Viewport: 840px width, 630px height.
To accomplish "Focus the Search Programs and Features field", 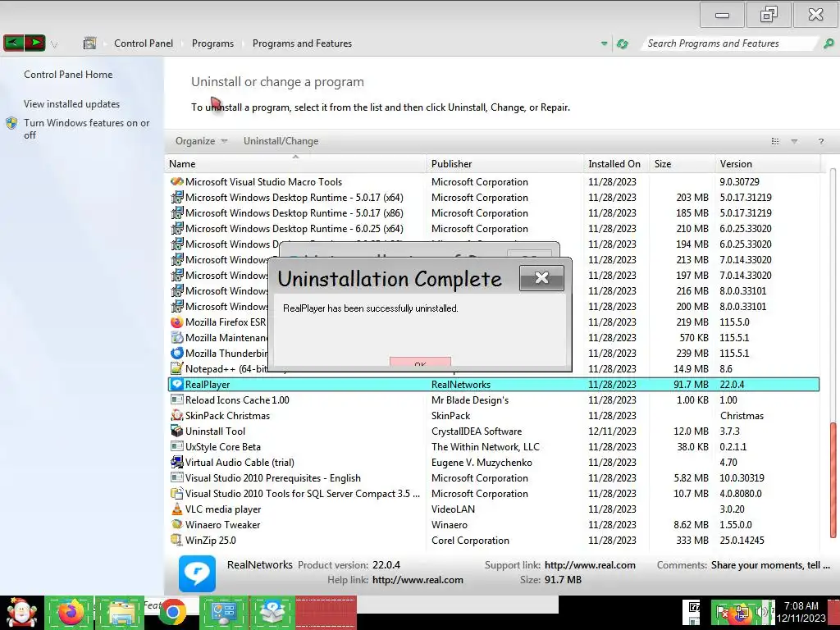I will [x=731, y=43].
